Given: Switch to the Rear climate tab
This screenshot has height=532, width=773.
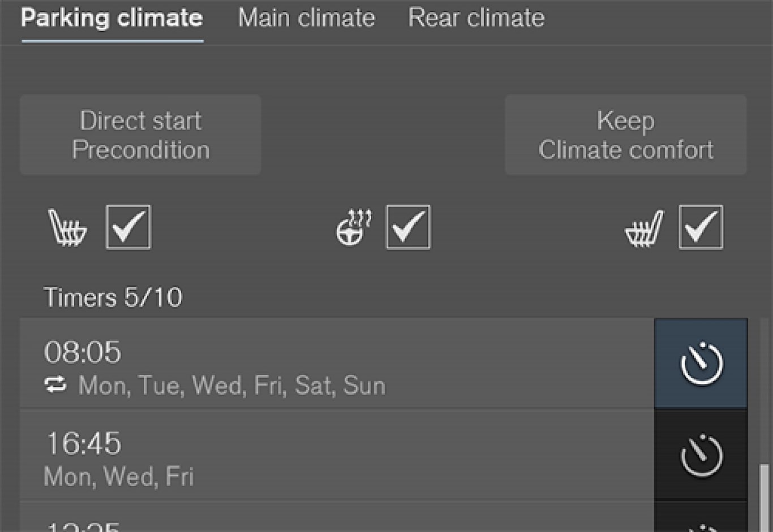Looking at the screenshot, I should coord(476,18).
